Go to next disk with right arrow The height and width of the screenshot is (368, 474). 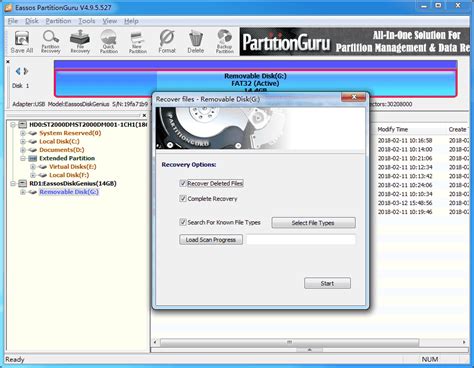click(x=26, y=71)
